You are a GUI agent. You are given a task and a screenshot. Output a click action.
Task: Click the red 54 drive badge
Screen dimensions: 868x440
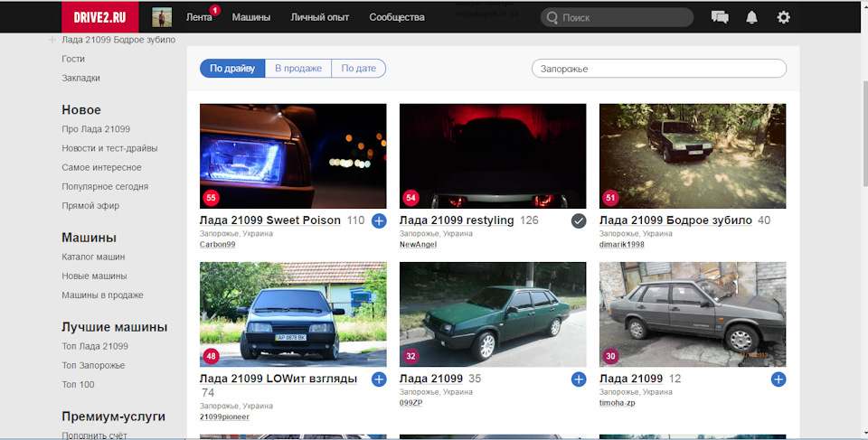coord(410,198)
